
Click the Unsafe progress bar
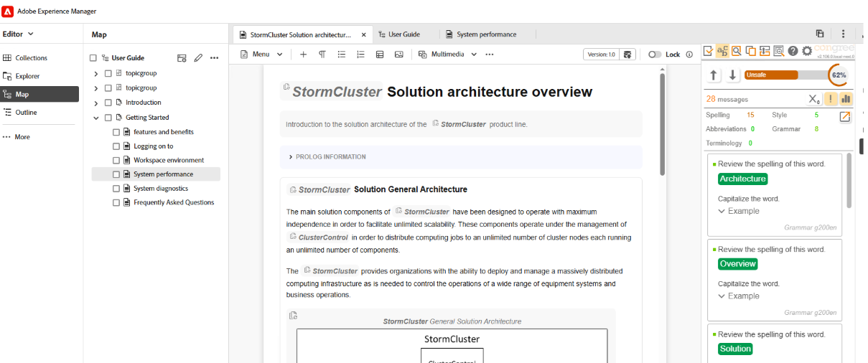coord(785,75)
